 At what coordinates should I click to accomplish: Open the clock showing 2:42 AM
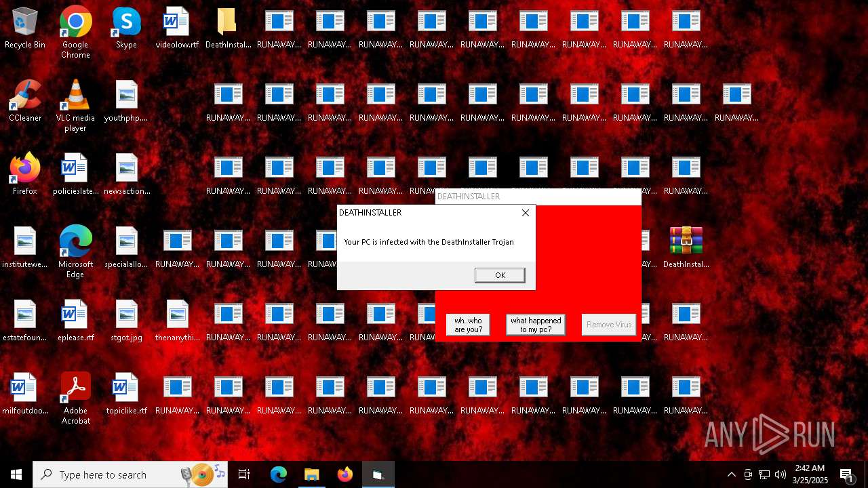pyautogui.click(x=810, y=474)
